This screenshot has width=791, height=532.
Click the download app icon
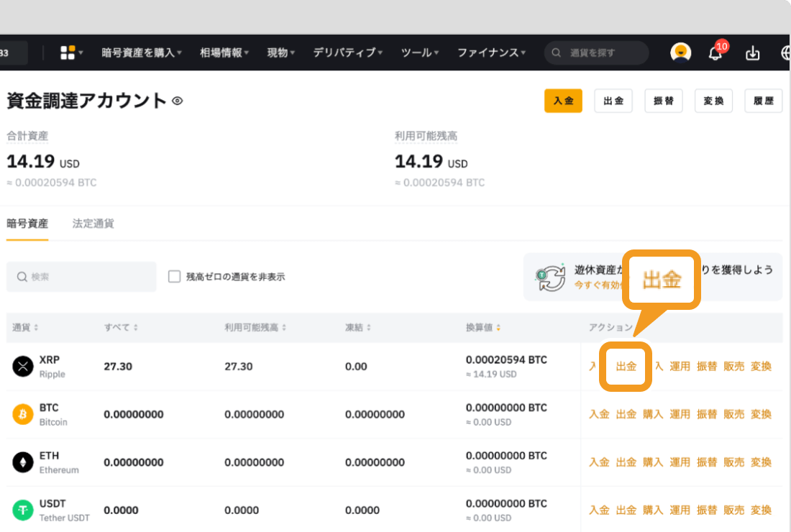tap(752, 52)
